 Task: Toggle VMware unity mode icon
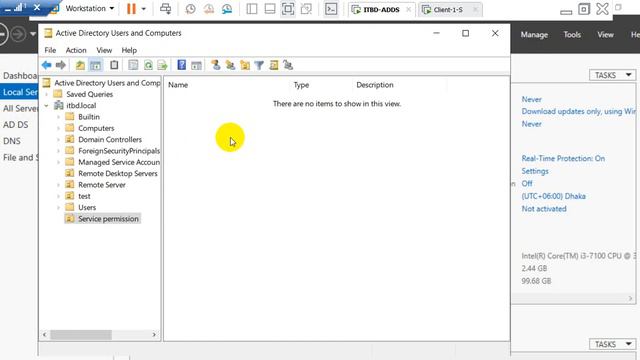(x=306, y=9)
